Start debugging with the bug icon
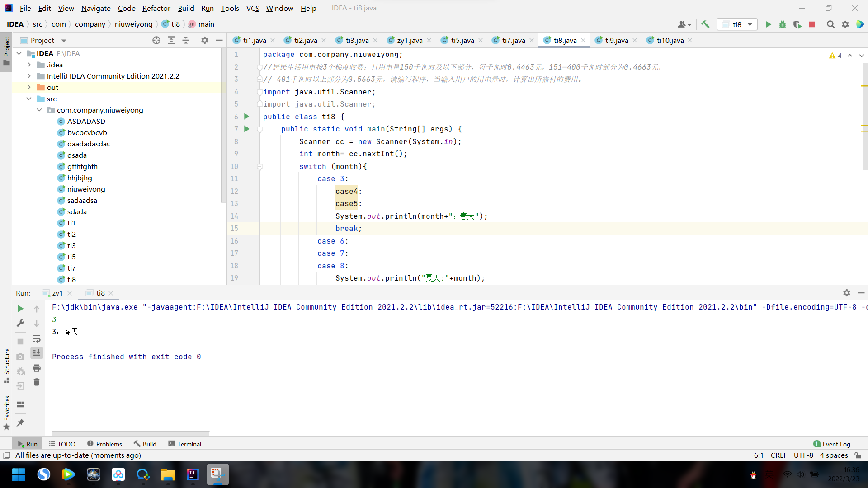This screenshot has height=488, width=868. tap(783, 24)
